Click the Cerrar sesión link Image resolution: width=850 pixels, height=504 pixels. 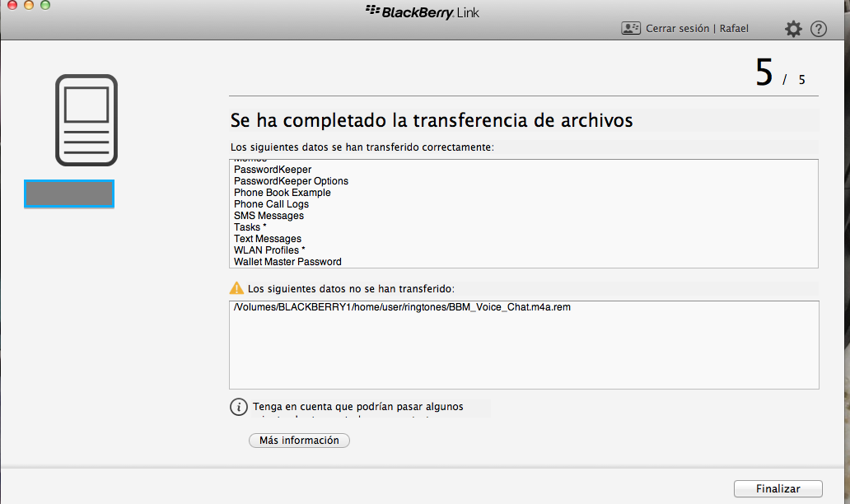click(x=677, y=29)
